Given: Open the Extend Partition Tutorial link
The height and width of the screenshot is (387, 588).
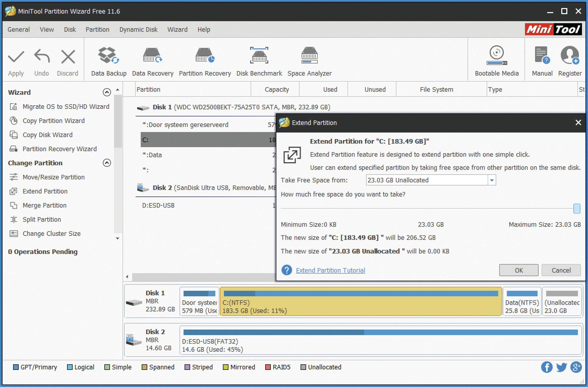Looking at the screenshot, I should (330, 270).
